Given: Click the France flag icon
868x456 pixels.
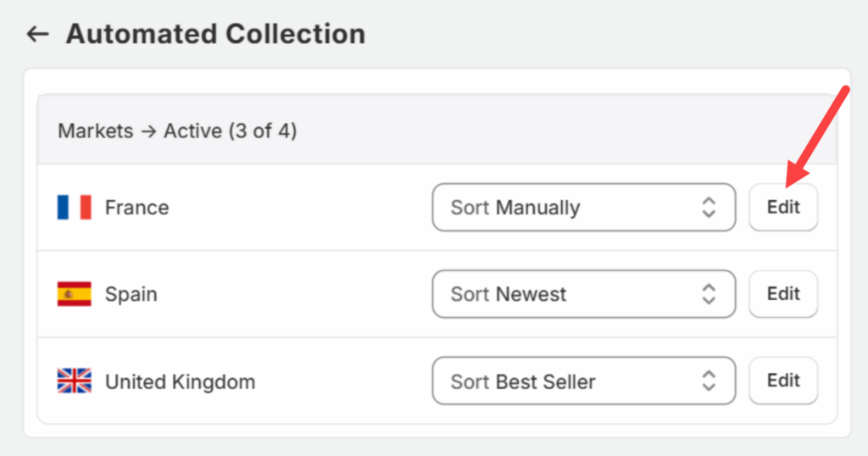Looking at the screenshot, I should [74, 208].
